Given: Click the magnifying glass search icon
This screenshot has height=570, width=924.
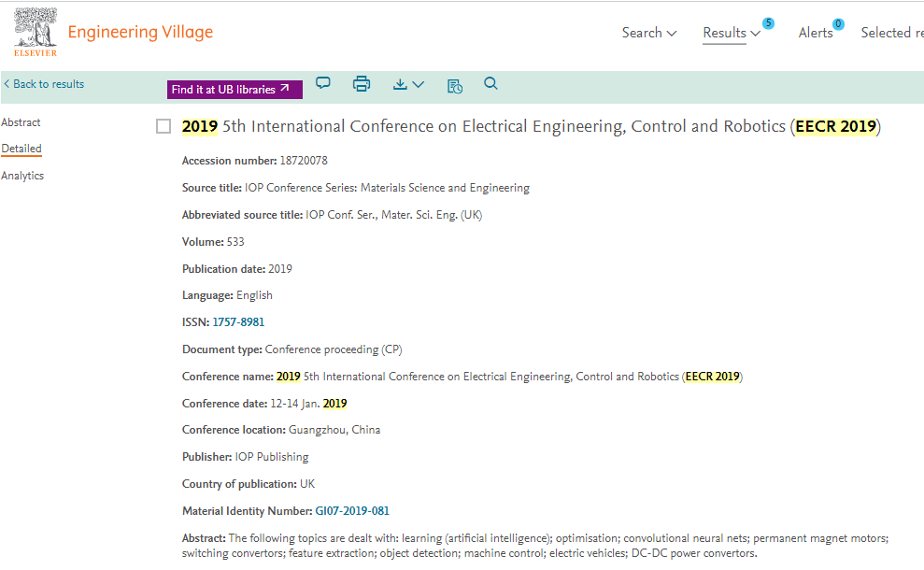Looking at the screenshot, I should 490,84.
